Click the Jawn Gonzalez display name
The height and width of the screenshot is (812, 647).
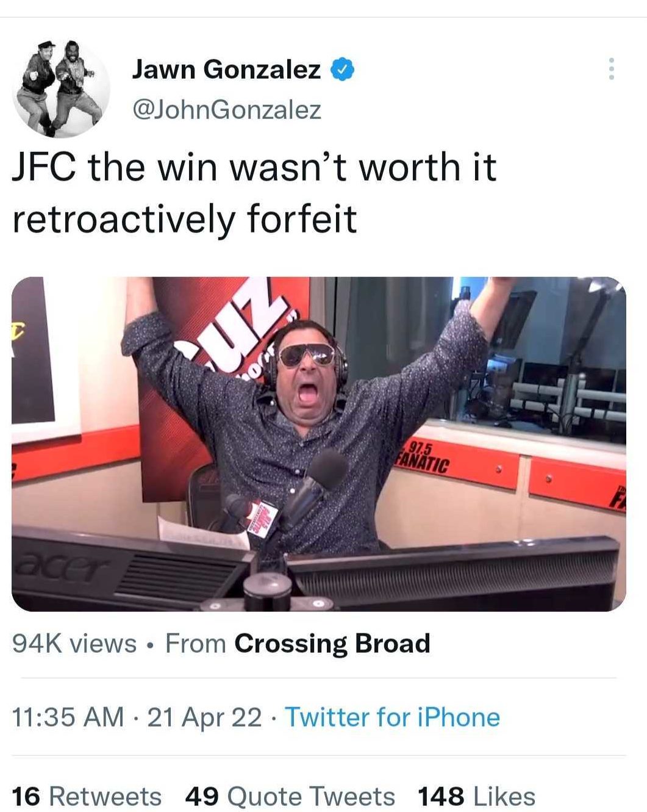226,70
